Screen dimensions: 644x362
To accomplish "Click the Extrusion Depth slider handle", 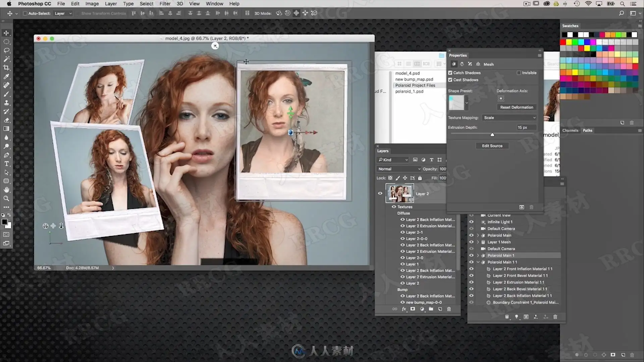I will coord(492,135).
